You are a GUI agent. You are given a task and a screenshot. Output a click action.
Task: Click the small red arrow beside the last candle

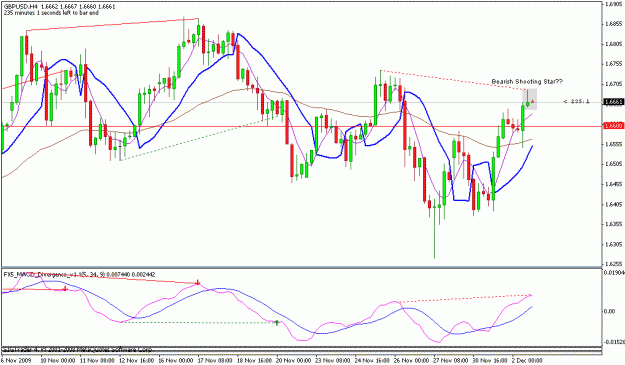click(532, 102)
